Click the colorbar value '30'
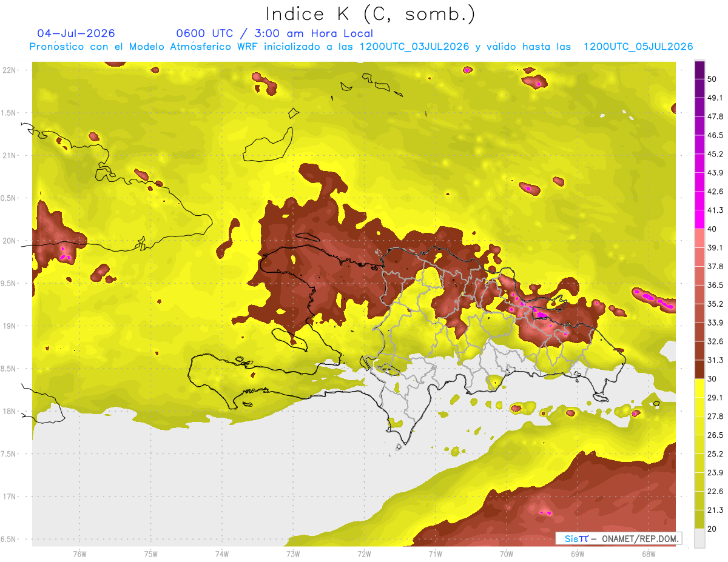The image size is (728, 562). point(713,379)
